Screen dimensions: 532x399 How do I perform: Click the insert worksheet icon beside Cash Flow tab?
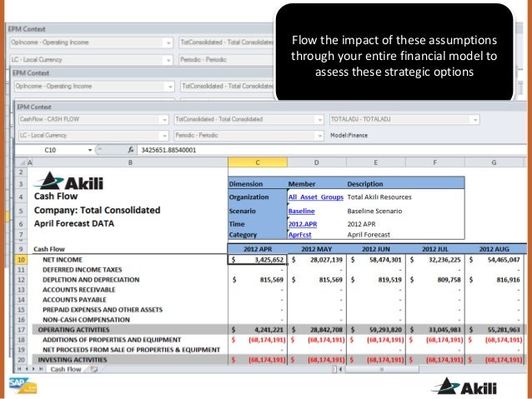94,369
